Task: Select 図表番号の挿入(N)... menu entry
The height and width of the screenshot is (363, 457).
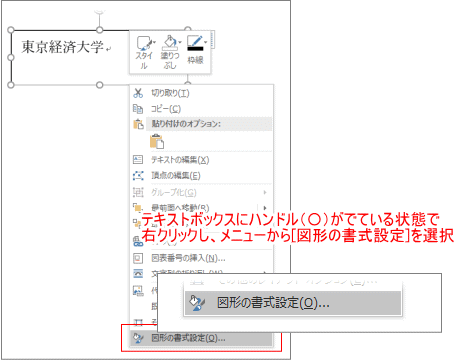Action: (x=202, y=258)
